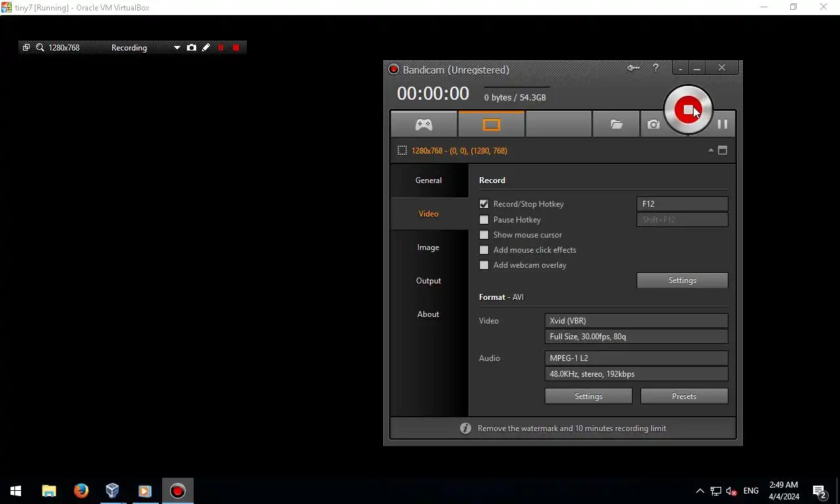The width and height of the screenshot is (840, 504).
Task: Go to the About tab
Action: point(429,314)
